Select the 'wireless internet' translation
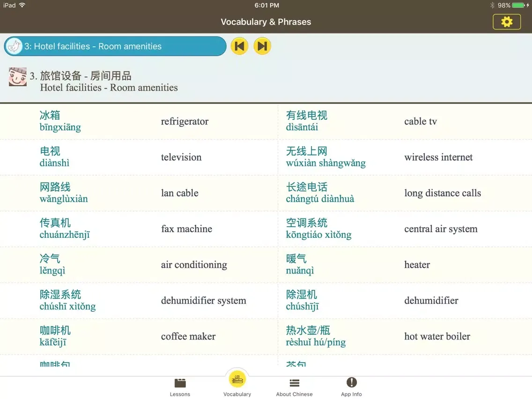 (x=438, y=157)
